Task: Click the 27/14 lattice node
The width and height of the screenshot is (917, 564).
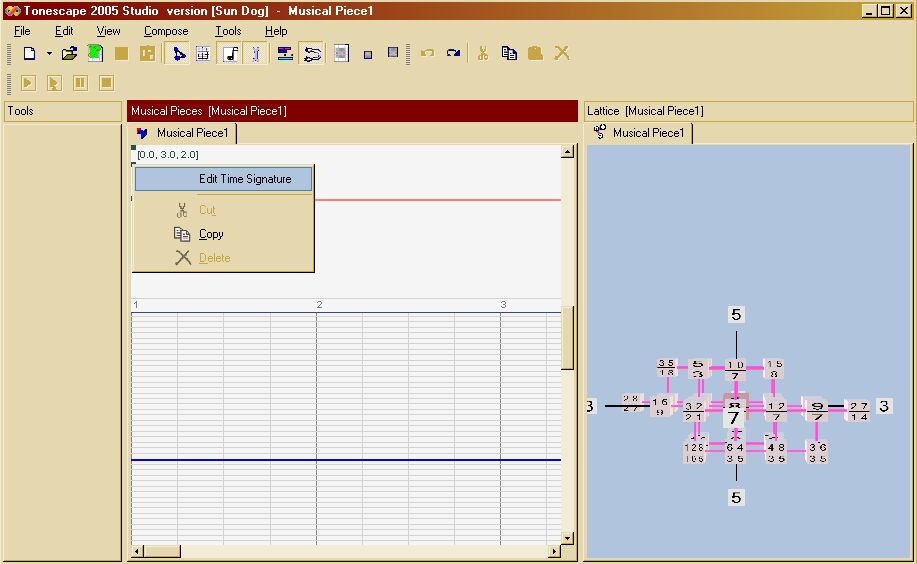Action: 859,411
